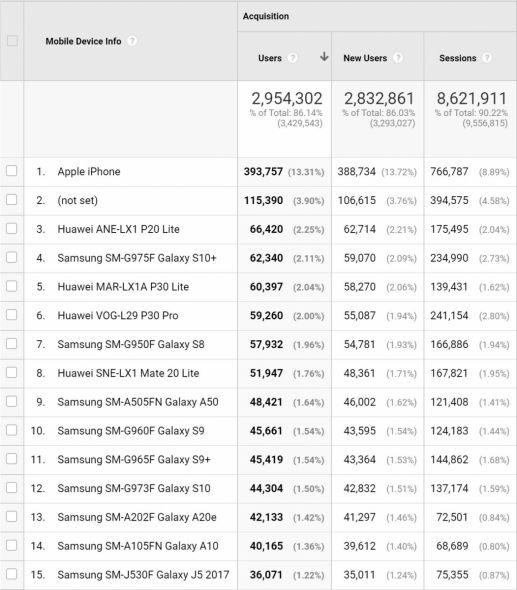Click new users value 62,714

pos(360,229)
